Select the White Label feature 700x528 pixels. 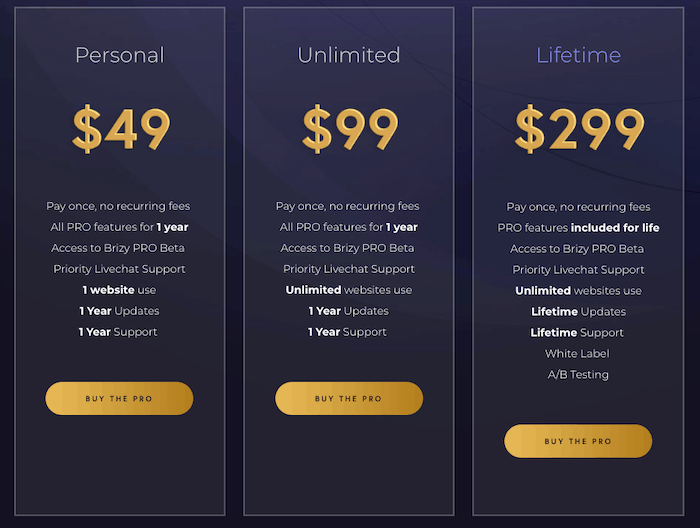[x=578, y=354]
